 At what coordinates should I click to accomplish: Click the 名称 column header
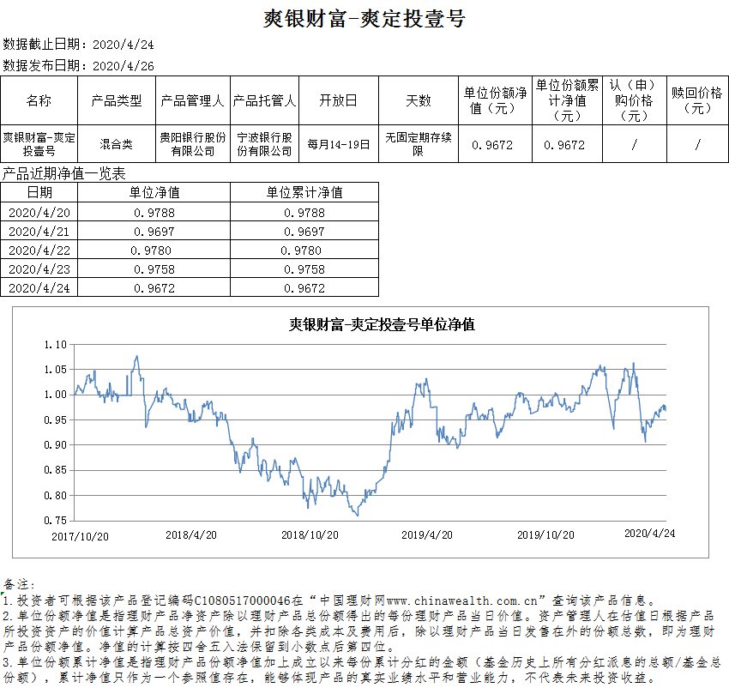[39, 100]
